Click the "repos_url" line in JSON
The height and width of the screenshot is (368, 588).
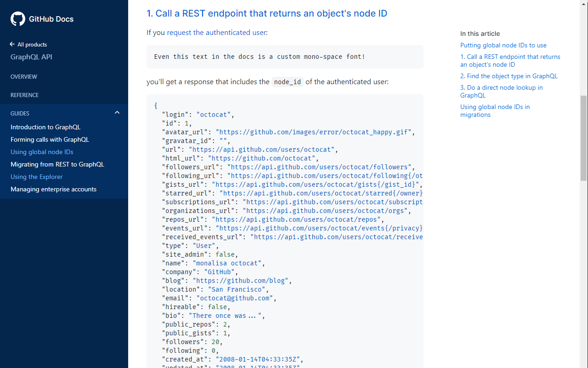[x=273, y=219]
